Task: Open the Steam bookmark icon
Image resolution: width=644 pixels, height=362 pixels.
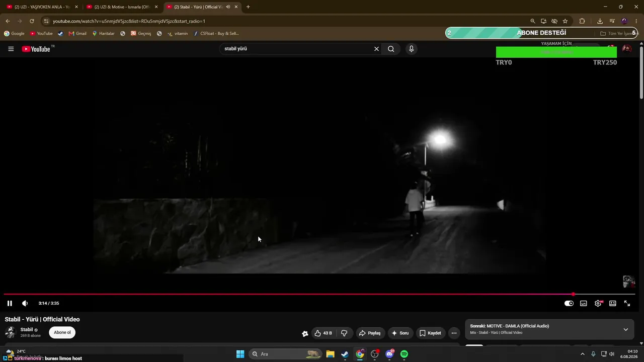Action: [60, 34]
